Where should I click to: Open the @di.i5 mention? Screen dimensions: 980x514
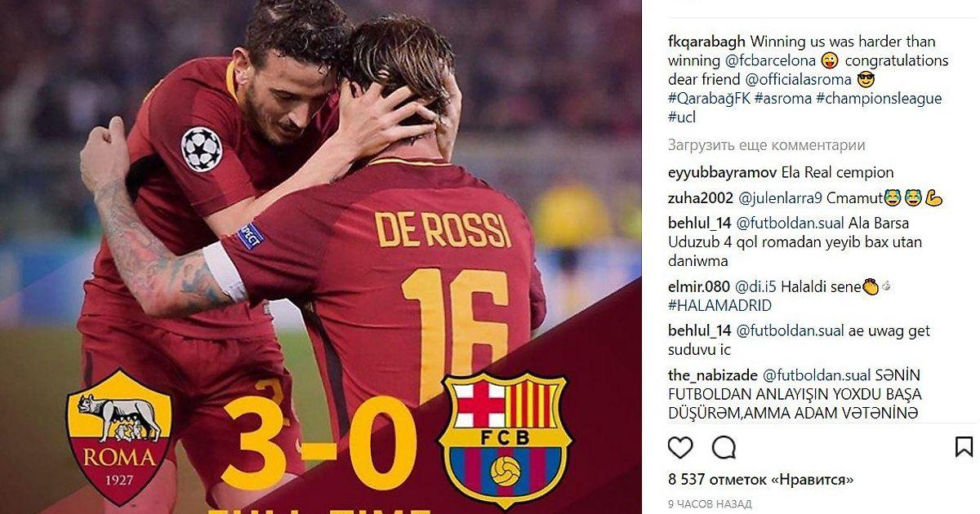click(x=757, y=287)
